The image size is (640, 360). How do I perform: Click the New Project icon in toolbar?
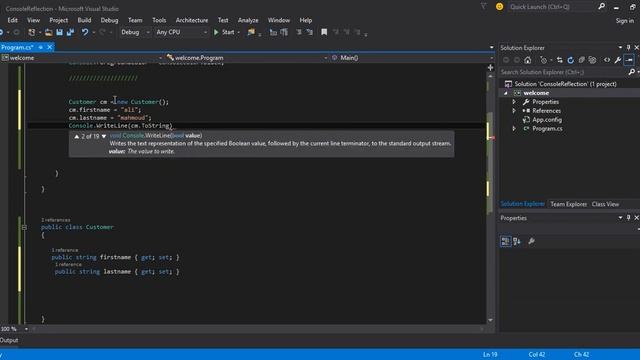31,32
